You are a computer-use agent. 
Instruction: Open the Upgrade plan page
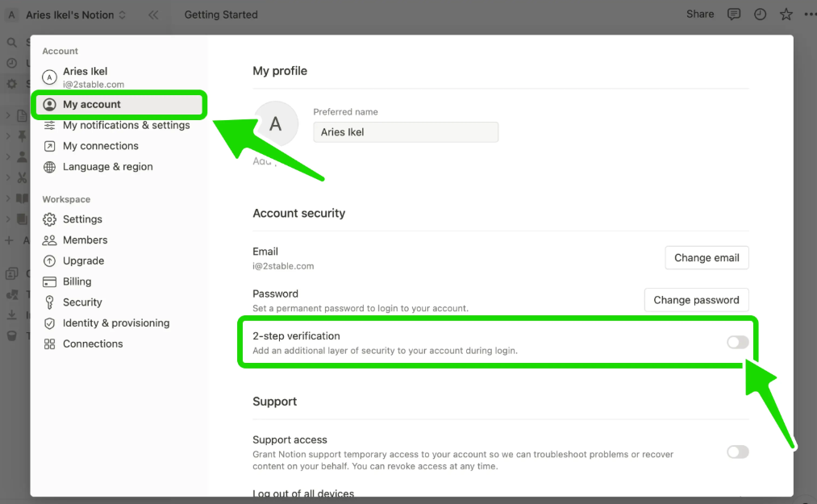(119, 261)
